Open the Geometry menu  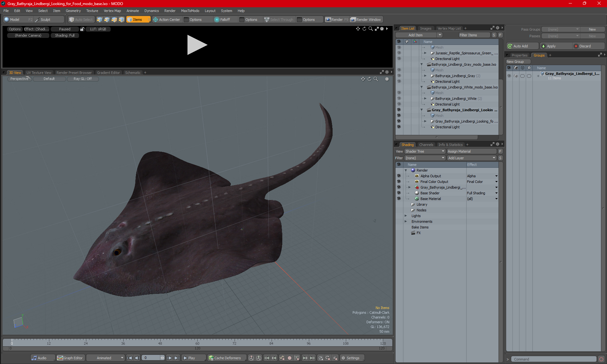coord(73,11)
